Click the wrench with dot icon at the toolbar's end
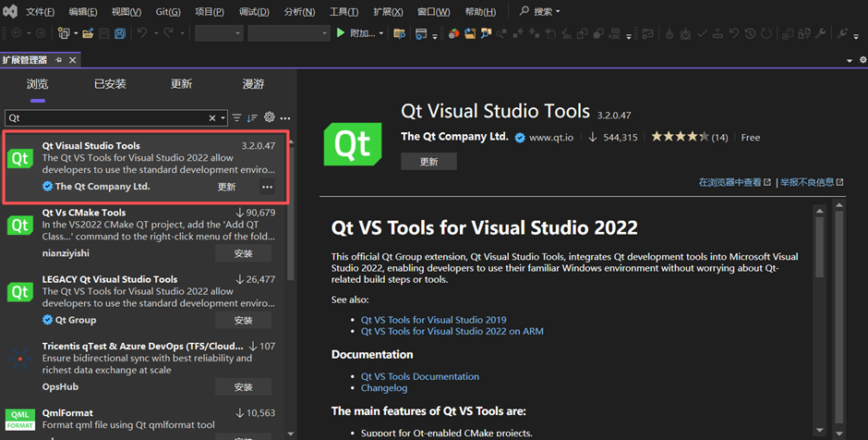Viewport: 868px width, 440px height. 842,33
